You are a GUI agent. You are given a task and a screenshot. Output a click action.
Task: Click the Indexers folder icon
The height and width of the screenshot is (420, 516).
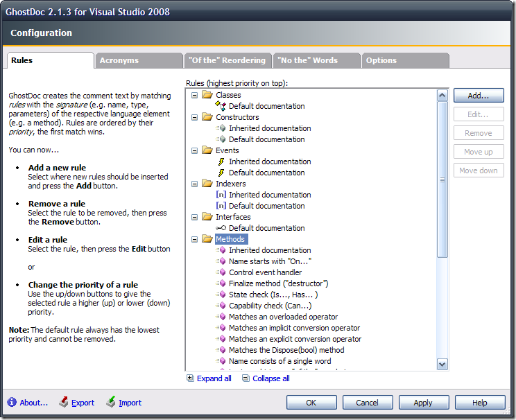[207, 183]
